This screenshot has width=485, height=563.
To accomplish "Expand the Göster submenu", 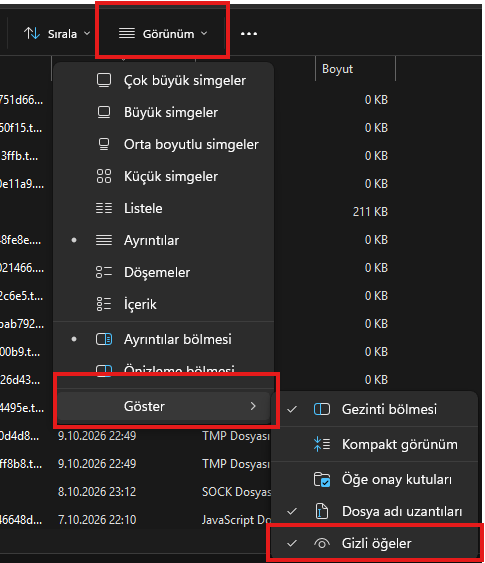I will (x=163, y=406).
